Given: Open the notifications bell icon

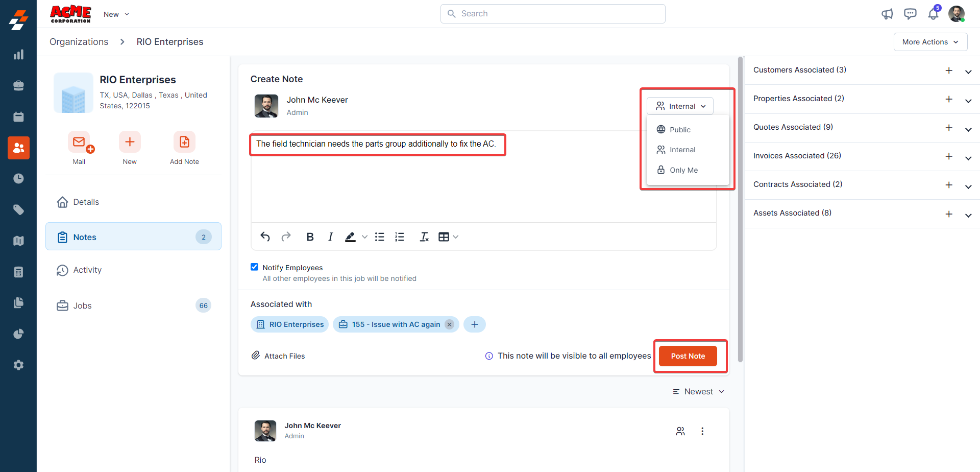Looking at the screenshot, I should (x=933, y=14).
